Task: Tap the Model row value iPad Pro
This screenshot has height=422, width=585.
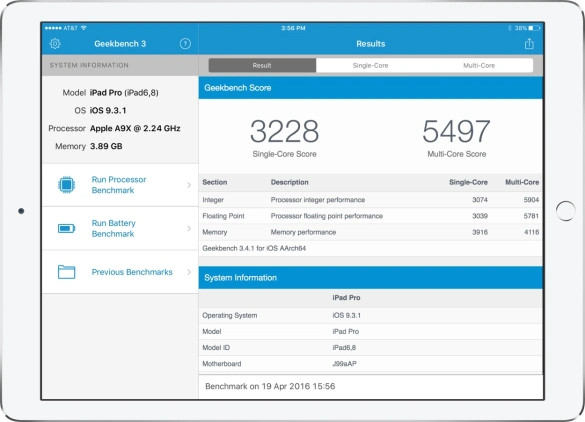Action: pyautogui.click(x=345, y=331)
